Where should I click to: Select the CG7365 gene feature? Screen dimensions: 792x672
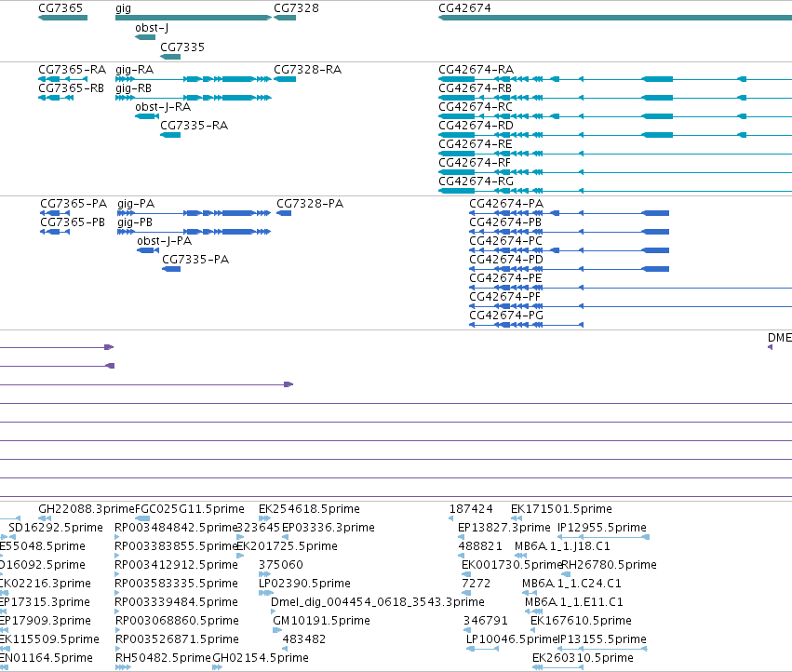(x=62, y=18)
